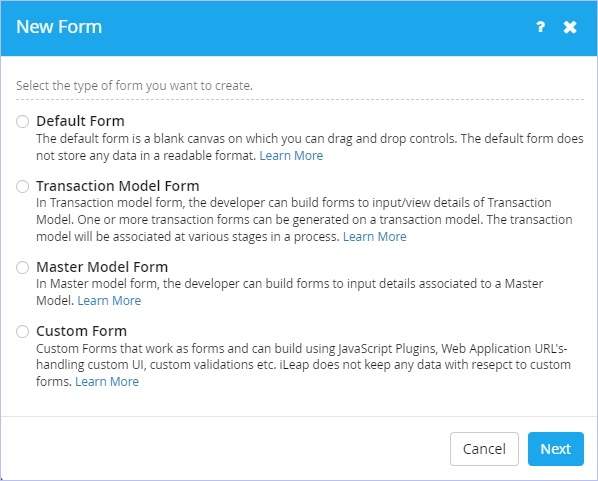Open Learn More link for Master Model Form
Screen dimensions: 598x481
(109, 301)
